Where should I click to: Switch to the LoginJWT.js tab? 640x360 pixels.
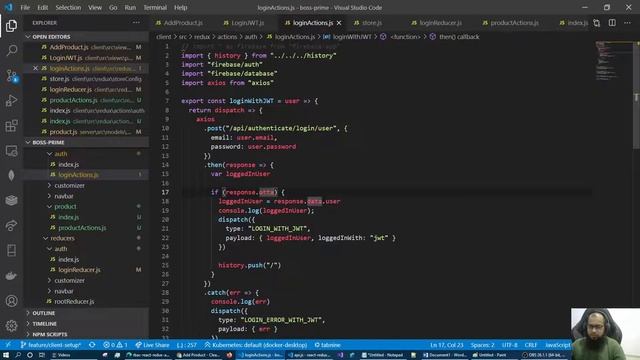click(247, 23)
